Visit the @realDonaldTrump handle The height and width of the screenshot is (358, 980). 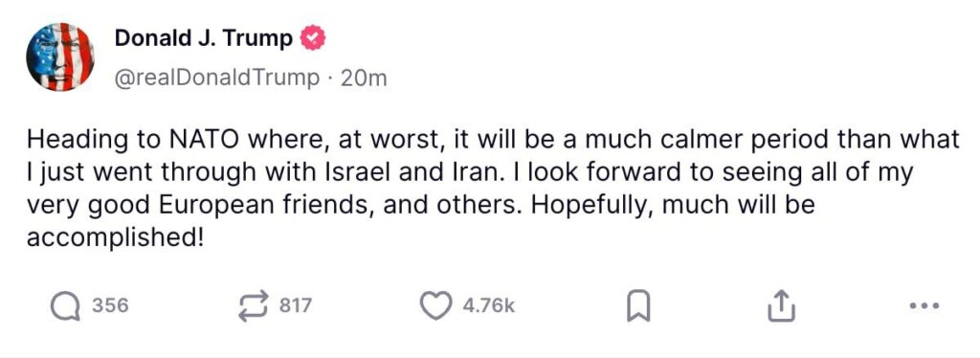pos(217,78)
